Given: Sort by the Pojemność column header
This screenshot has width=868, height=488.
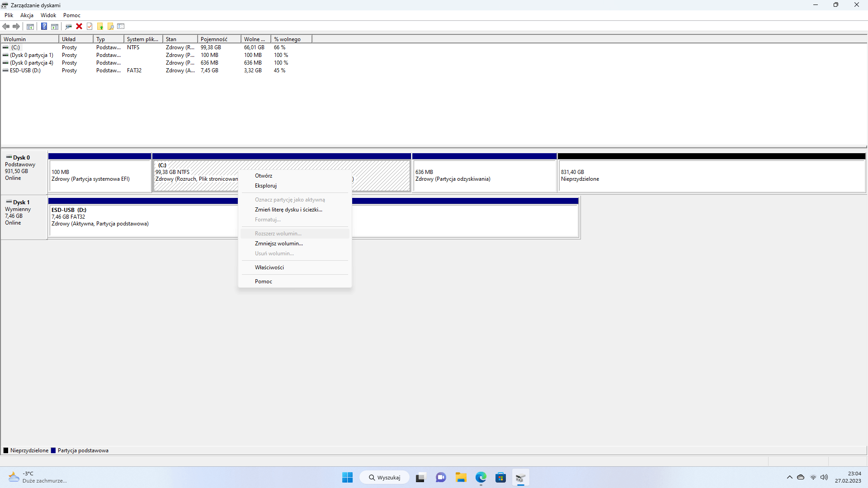Looking at the screenshot, I should coord(219,39).
